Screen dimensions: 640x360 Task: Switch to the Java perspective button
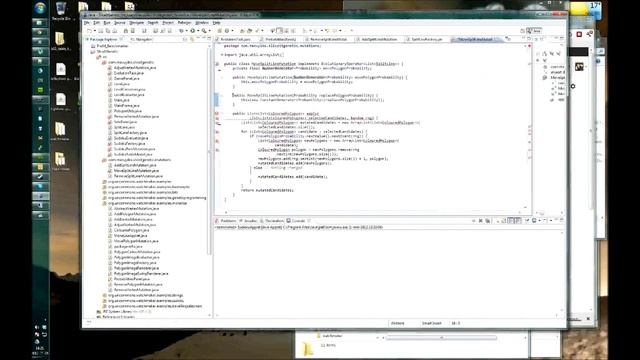point(534,31)
